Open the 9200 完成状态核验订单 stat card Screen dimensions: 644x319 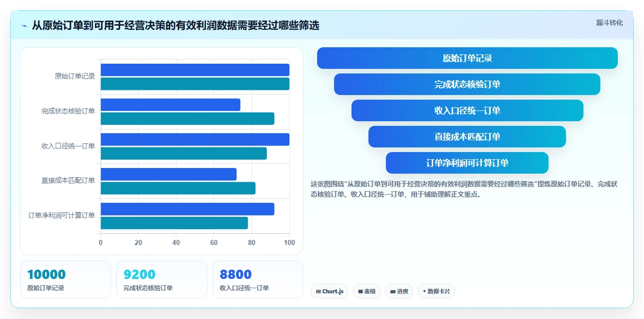(x=162, y=279)
